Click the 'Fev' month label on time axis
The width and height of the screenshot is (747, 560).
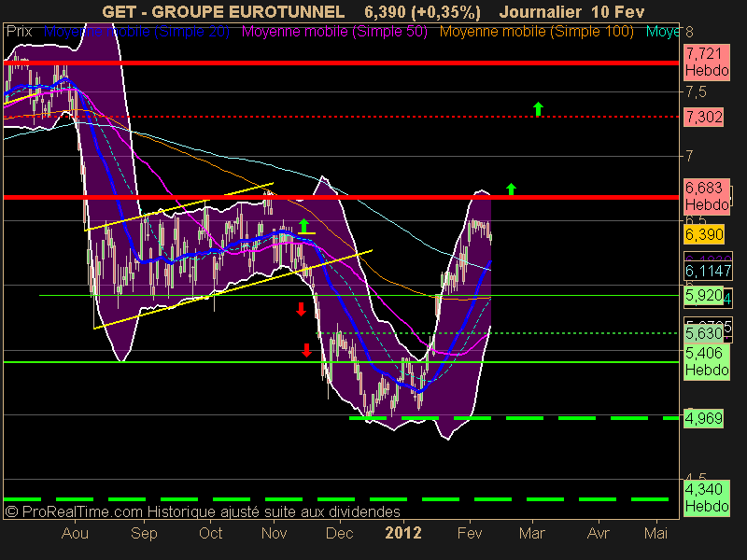point(470,533)
